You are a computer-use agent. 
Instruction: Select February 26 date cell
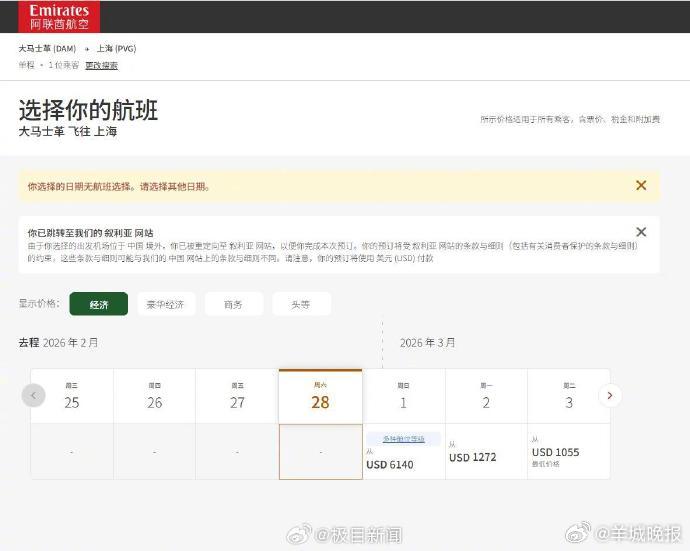pyautogui.click(x=154, y=397)
